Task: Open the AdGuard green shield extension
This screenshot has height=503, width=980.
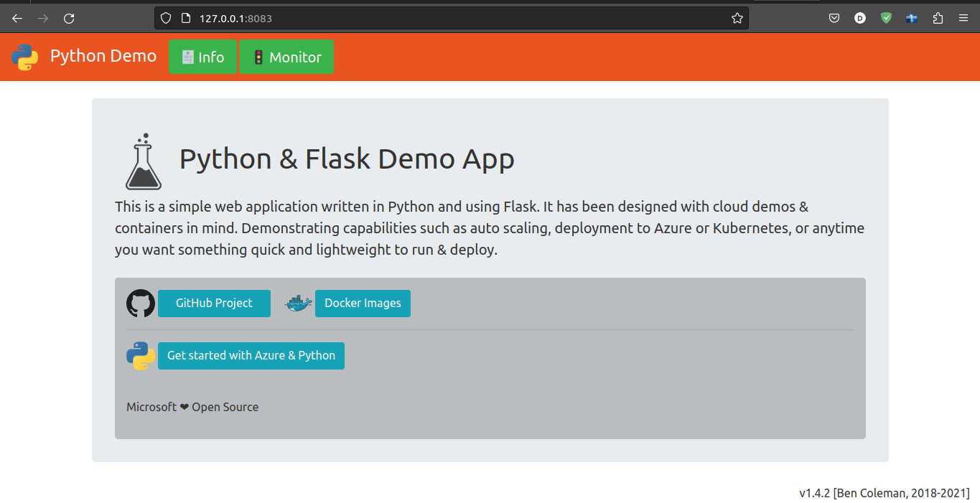Action: click(x=886, y=18)
